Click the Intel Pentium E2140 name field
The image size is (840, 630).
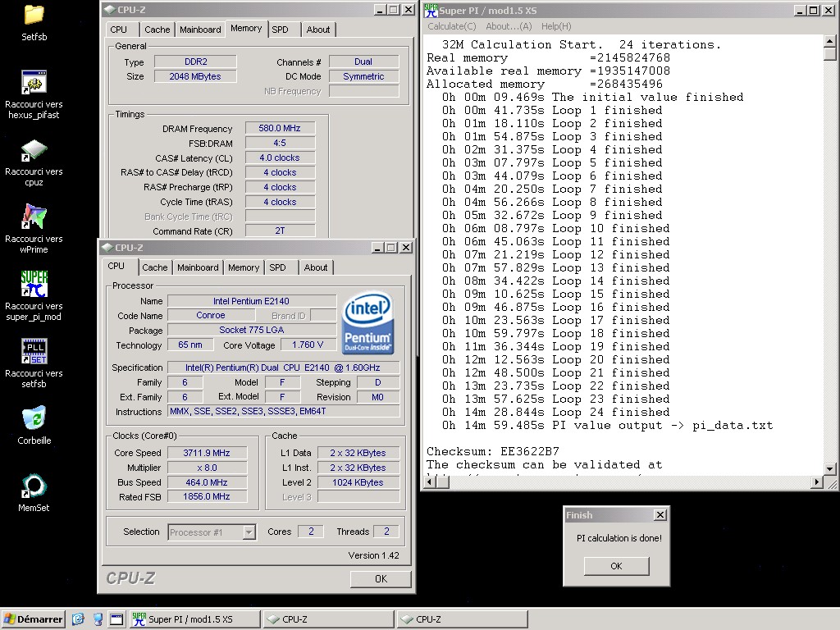coord(252,301)
